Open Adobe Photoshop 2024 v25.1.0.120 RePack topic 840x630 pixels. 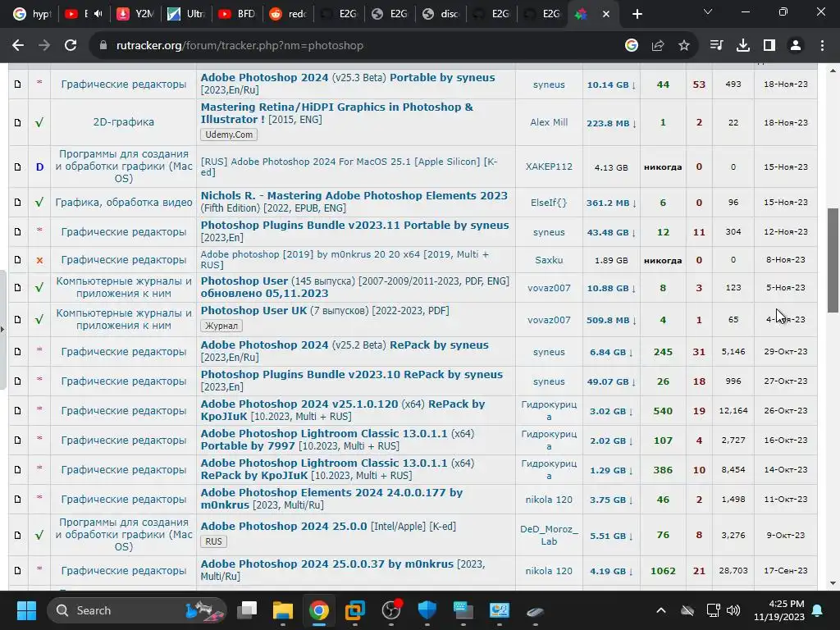pos(343,410)
